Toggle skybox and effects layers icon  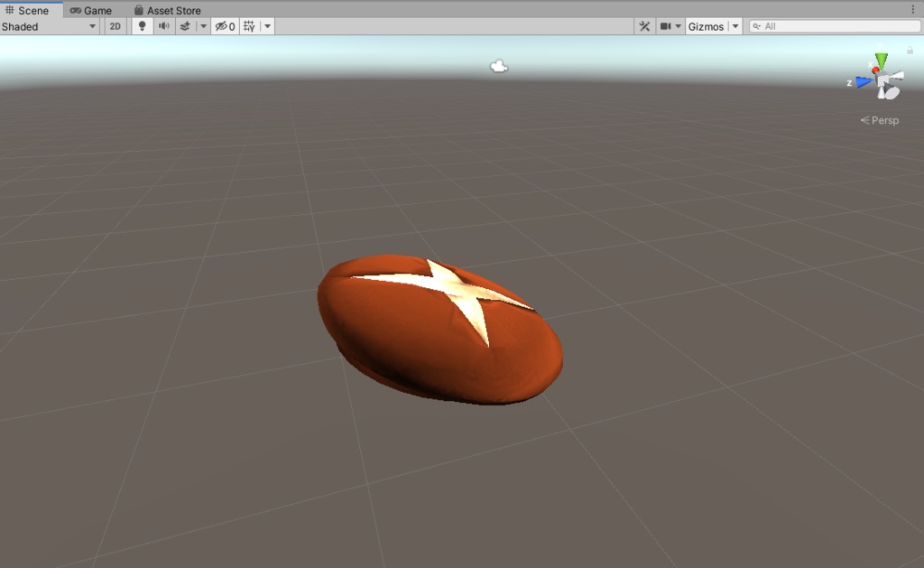pyautogui.click(x=185, y=26)
